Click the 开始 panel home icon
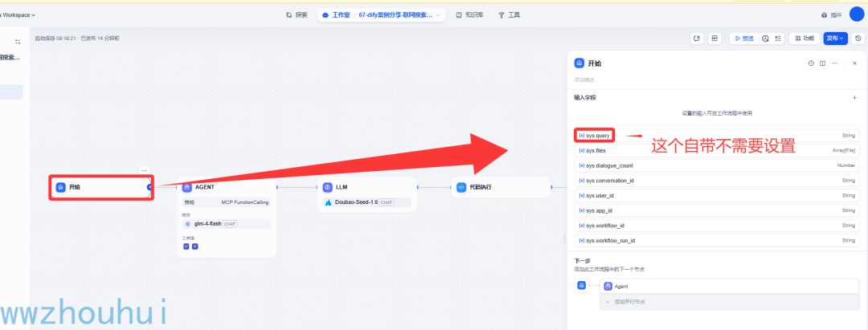Viewport: 868px width, 330px height. pos(579,63)
